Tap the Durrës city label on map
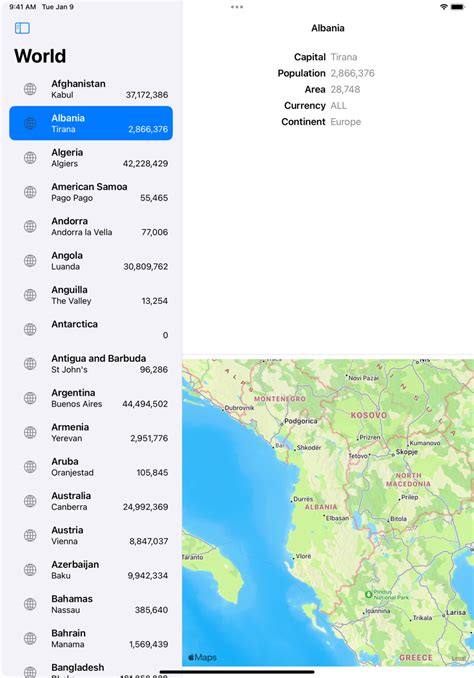The height and width of the screenshot is (678, 474). click(303, 499)
